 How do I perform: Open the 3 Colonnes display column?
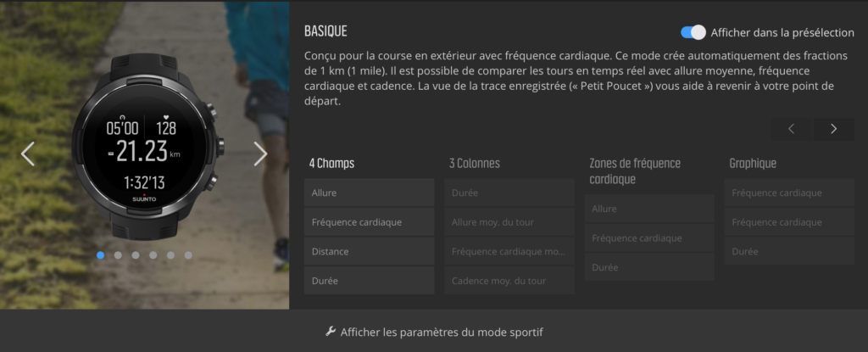(x=475, y=164)
